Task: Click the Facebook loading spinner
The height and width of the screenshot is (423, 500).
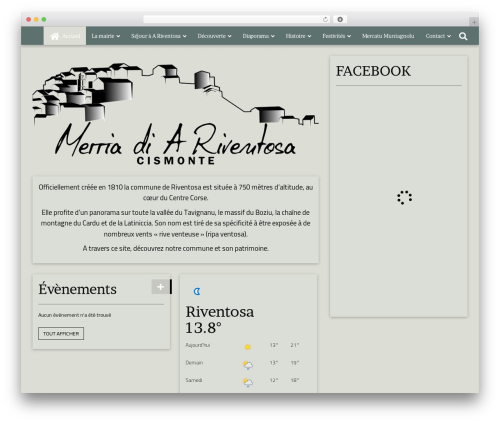Action: point(404,197)
